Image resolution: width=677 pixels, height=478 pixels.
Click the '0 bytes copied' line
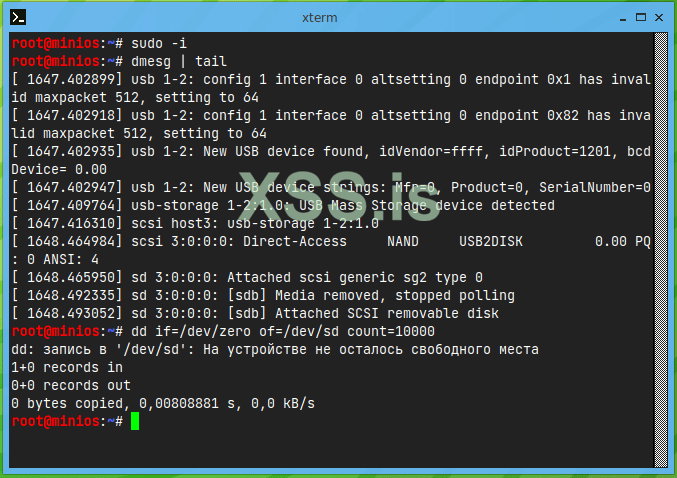tap(163, 403)
